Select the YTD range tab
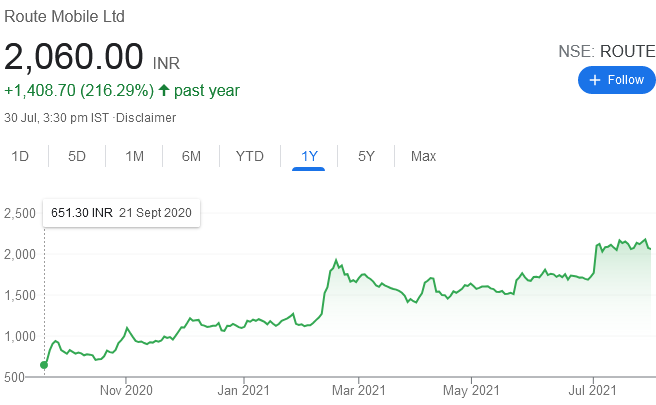This screenshot has height=405, width=656. pos(249,156)
